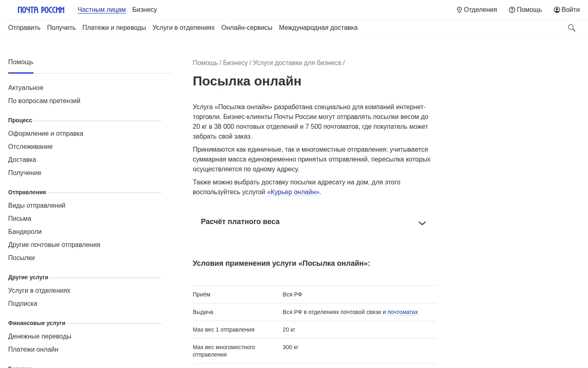Image resolution: width=588 pixels, height=368 pixels.
Task: Open Отделения with the location pin icon
Action: point(477,10)
